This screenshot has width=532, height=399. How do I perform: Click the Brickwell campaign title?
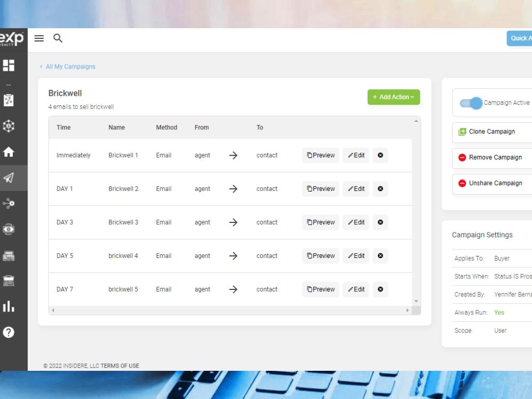(x=65, y=93)
